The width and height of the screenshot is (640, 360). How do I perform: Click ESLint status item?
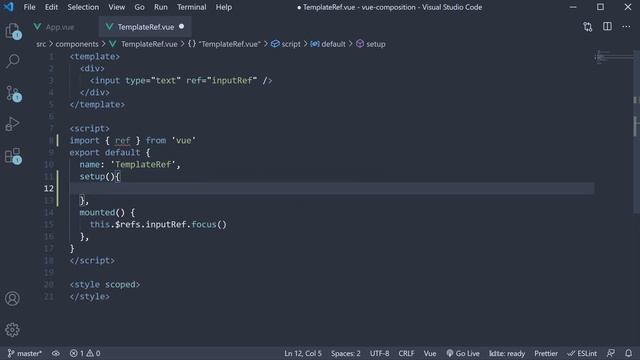[x=582, y=353]
